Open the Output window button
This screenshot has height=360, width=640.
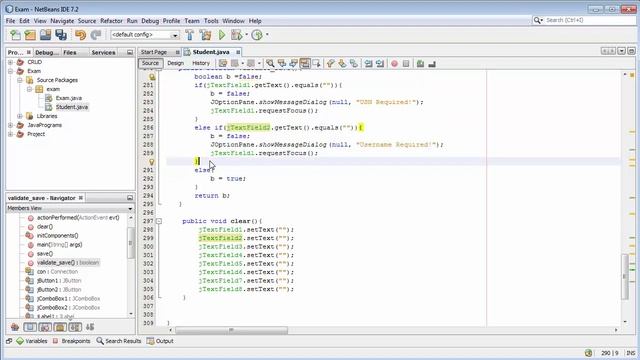pyautogui.click(x=160, y=341)
